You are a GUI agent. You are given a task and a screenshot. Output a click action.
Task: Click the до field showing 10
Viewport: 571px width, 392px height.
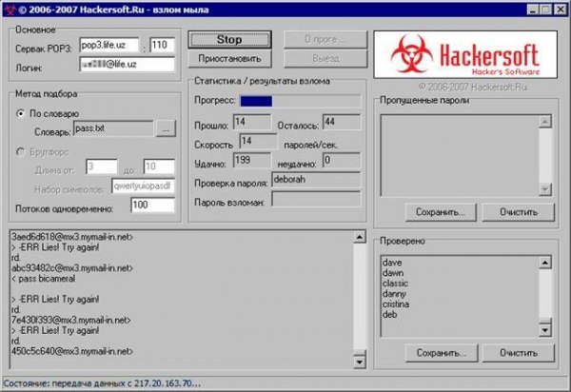coord(159,167)
